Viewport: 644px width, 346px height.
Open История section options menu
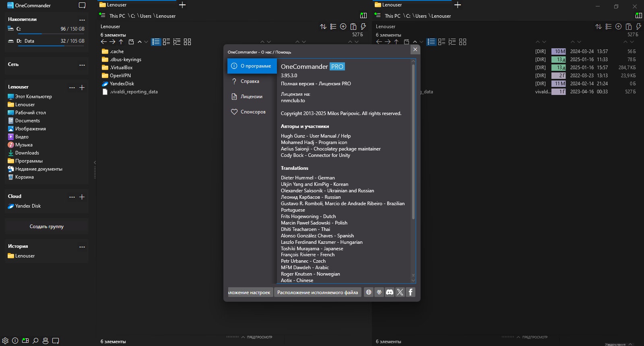pyautogui.click(x=82, y=247)
